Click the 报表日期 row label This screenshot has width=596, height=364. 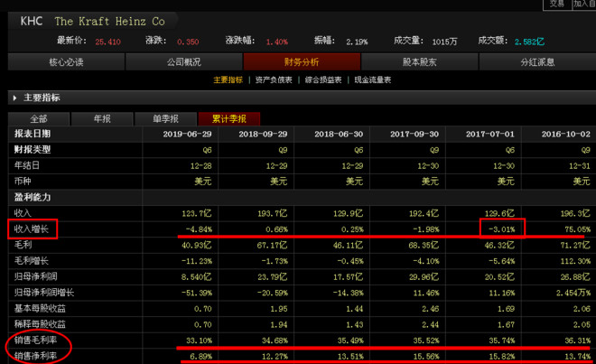[33, 134]
